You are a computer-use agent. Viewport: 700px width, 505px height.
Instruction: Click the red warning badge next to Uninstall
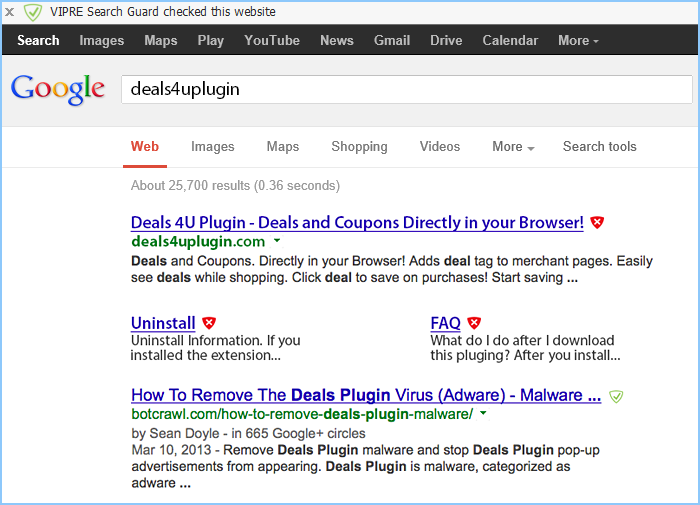point(209,323)
